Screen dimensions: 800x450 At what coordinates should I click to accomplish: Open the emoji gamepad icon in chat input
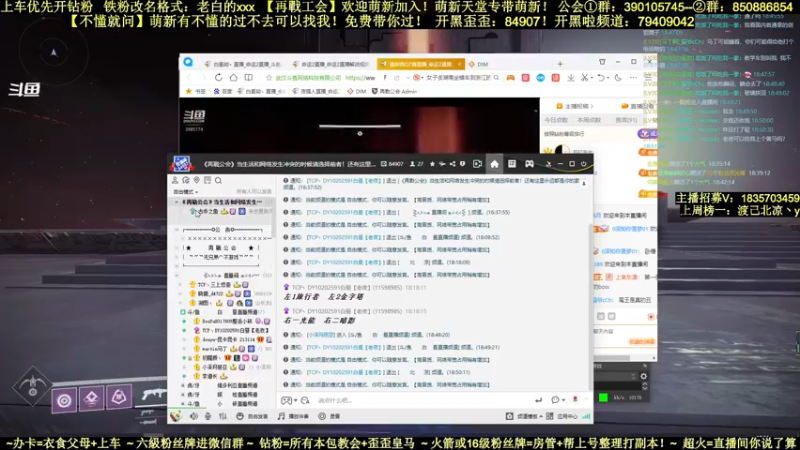(x=286, y=401)
